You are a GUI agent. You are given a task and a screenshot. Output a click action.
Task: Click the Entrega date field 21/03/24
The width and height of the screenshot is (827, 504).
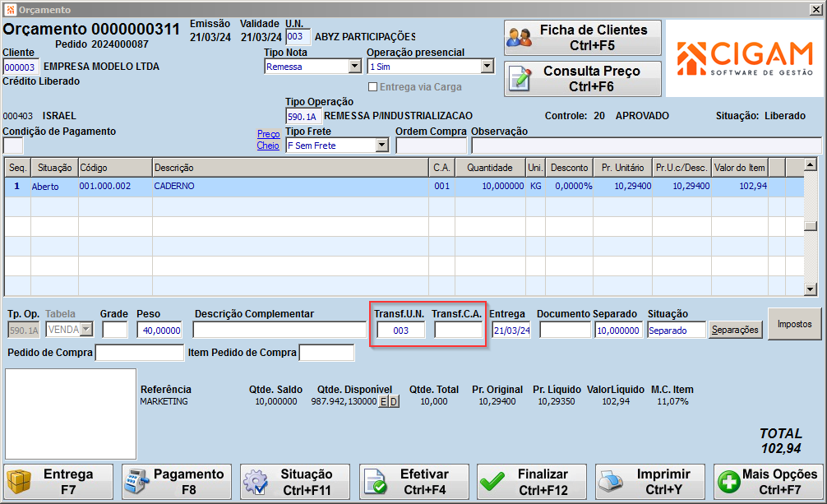point(511,331)
